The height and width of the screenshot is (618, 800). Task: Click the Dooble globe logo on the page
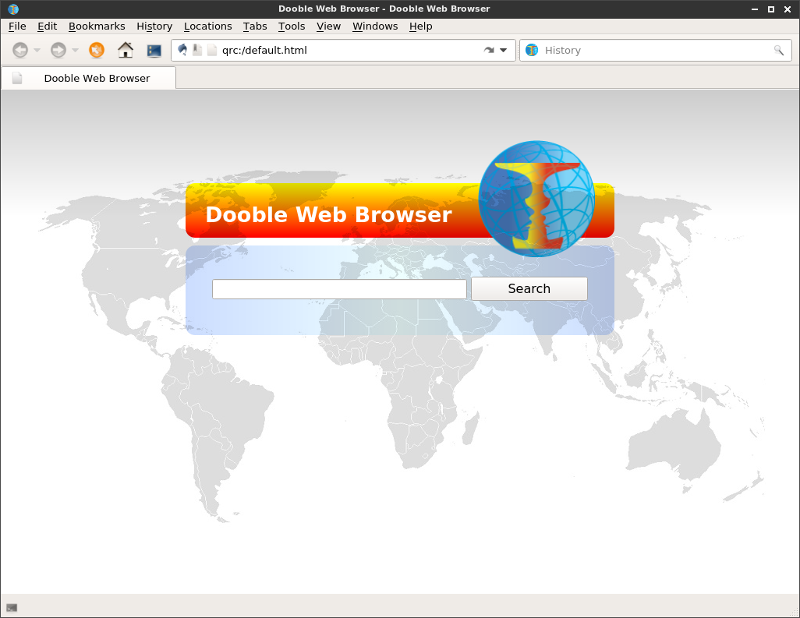coord(536,198)
